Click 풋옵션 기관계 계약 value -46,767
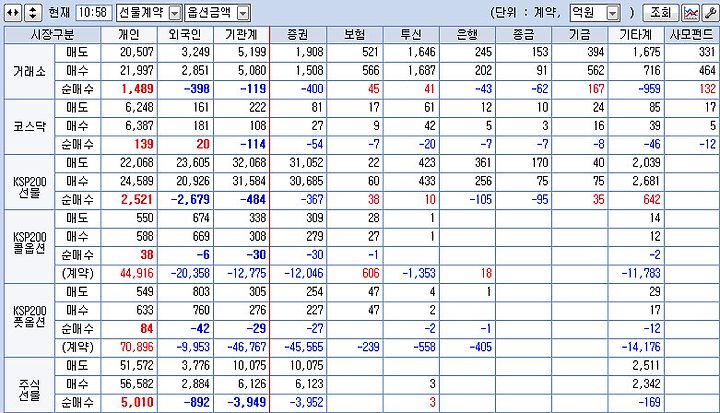Screen dimensions: 720x413 pos(247,347)
